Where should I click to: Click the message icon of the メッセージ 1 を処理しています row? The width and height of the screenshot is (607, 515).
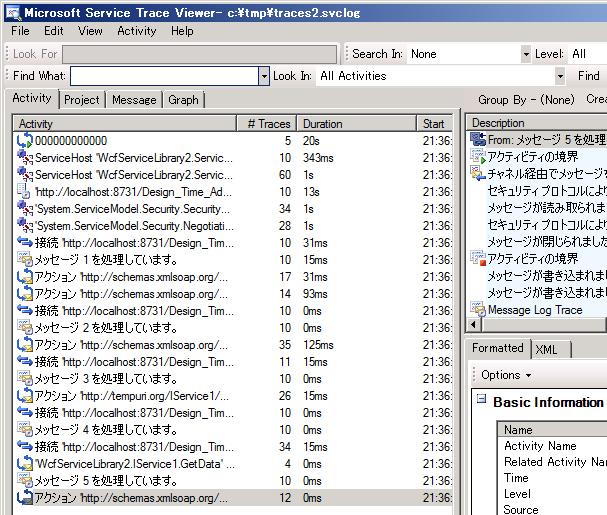coord(25,259)
